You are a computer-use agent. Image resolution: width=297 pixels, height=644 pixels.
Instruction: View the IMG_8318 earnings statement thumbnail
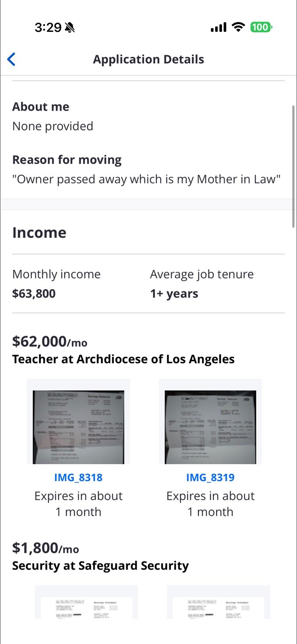[78, 421]
